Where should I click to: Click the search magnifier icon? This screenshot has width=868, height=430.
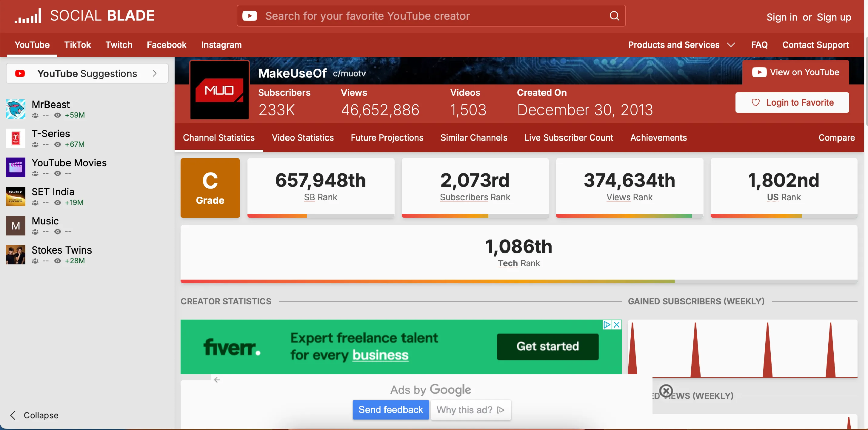tap(614, 16)
